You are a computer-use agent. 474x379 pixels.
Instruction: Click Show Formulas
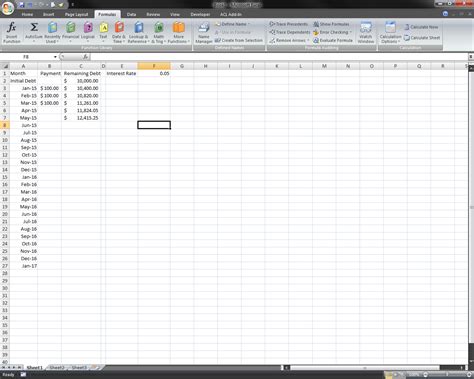331,24
